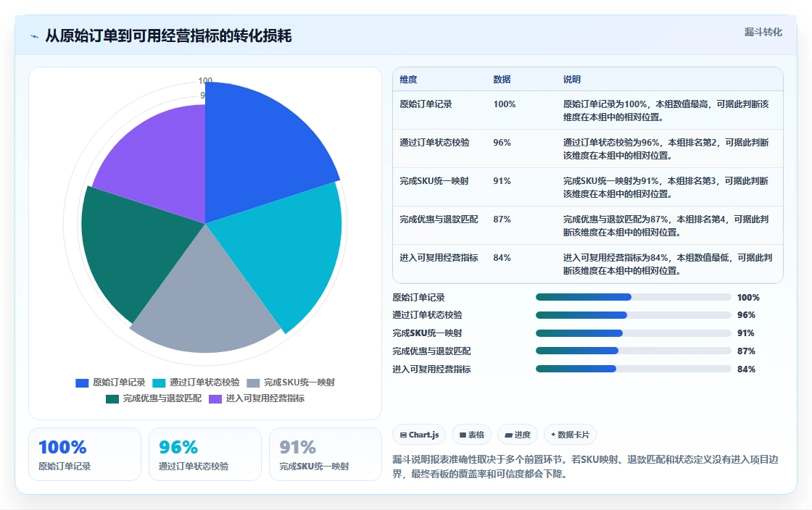Toggle 完成SKU统一映射 legend color box
This screenshot has width=812, height=510.
[x=253, y=382]
